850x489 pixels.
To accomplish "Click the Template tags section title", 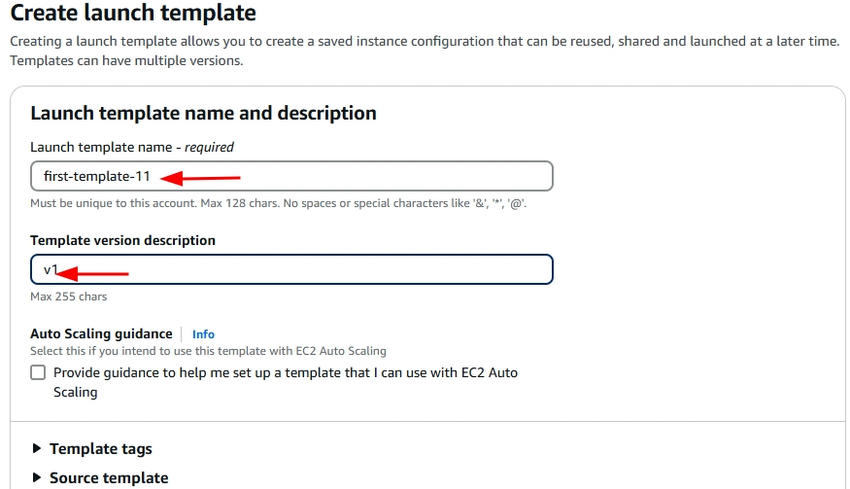I will click(101, 449).
